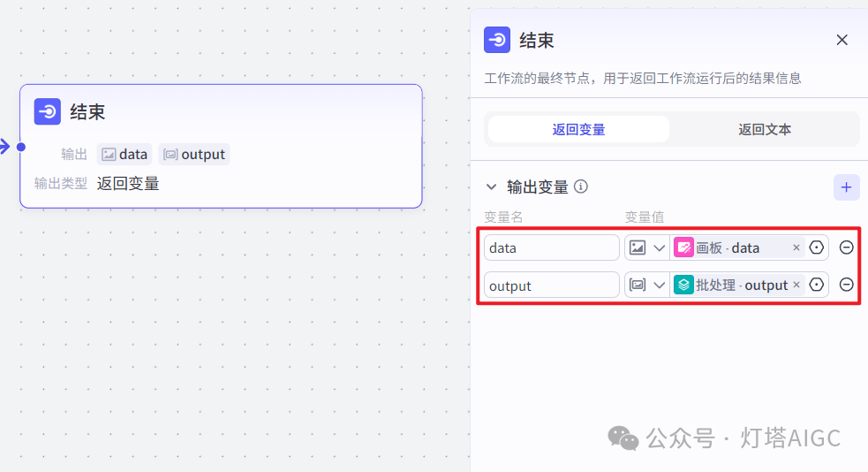Click the input connection port of 结束 node
The image size is (868, 472).
click(x=21, y=147)
